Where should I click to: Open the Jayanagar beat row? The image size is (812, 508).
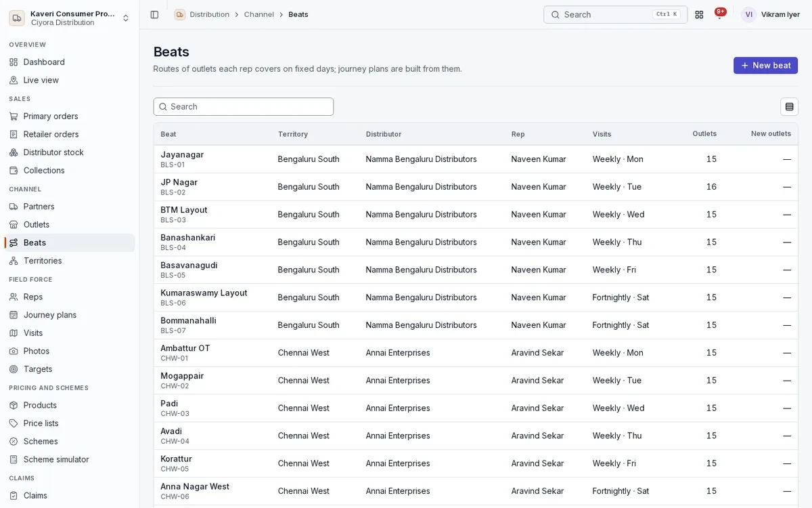(476, 159)
